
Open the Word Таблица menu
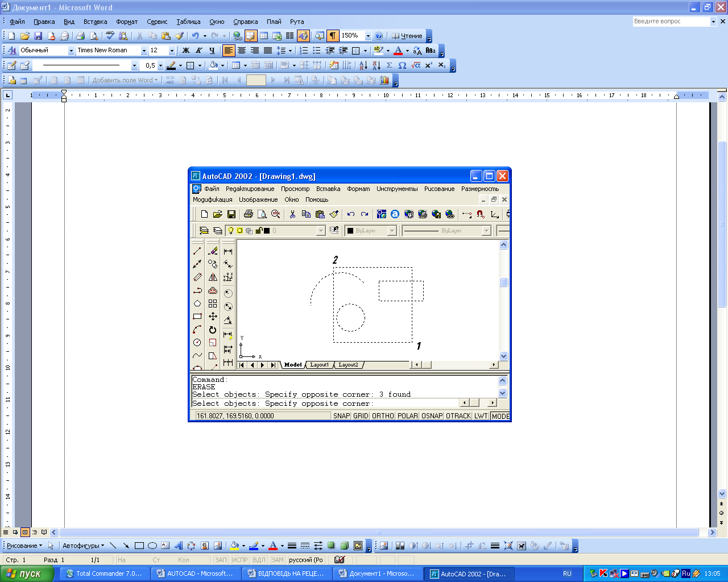pyautogui.click(x=188, y=22)
